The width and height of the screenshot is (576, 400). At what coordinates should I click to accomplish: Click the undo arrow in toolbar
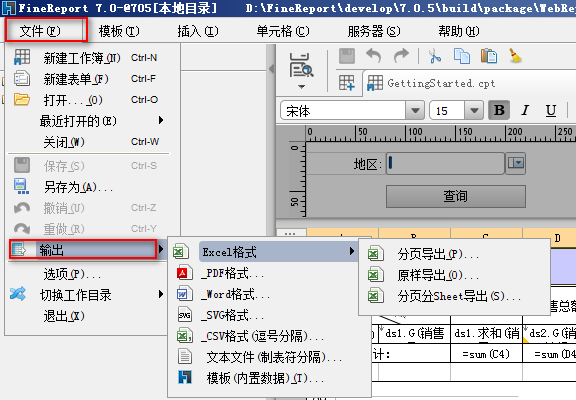point(373,56)
